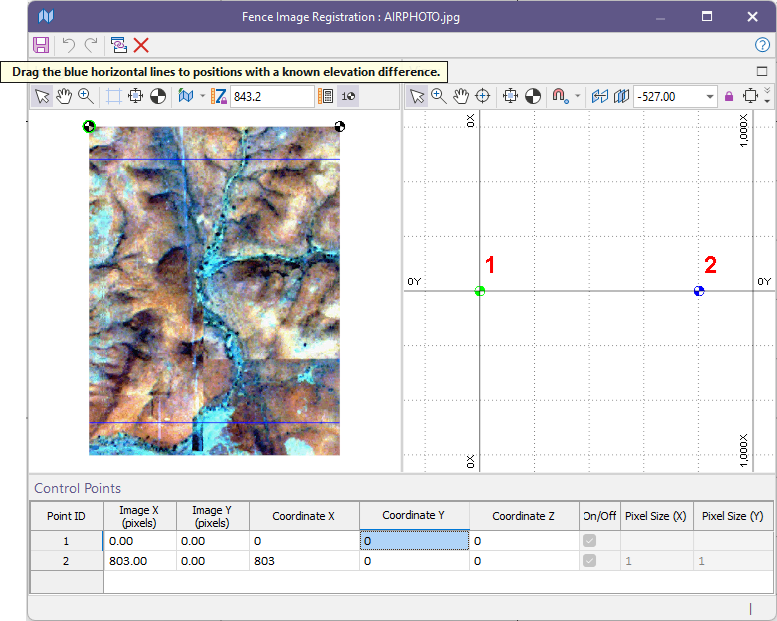Expand the magnet snap options arrow

[577, 96]
